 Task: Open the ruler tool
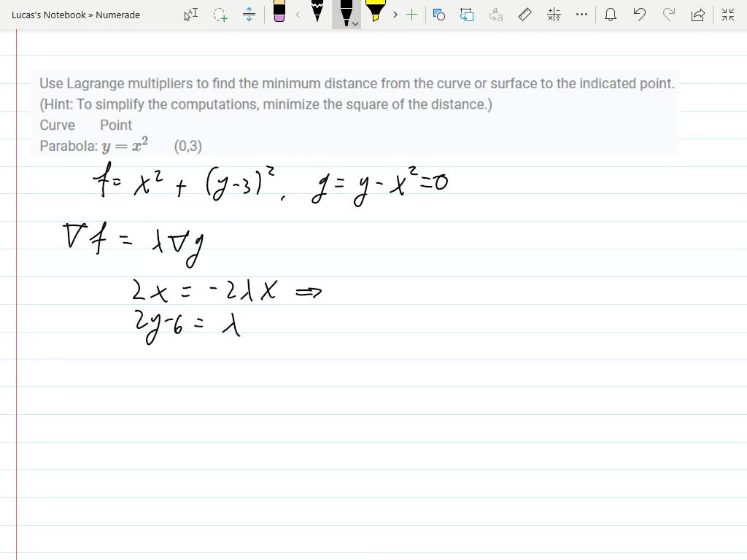[525, 15]
